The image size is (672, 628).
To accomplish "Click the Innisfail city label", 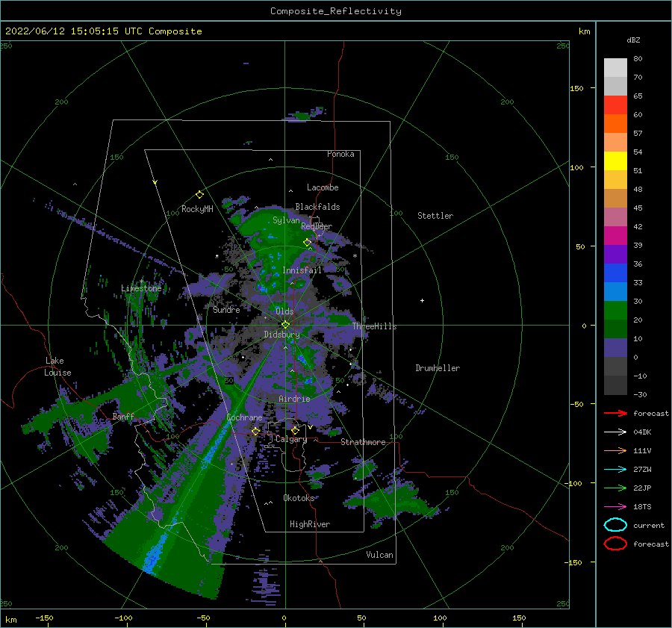I will [302, 270].
